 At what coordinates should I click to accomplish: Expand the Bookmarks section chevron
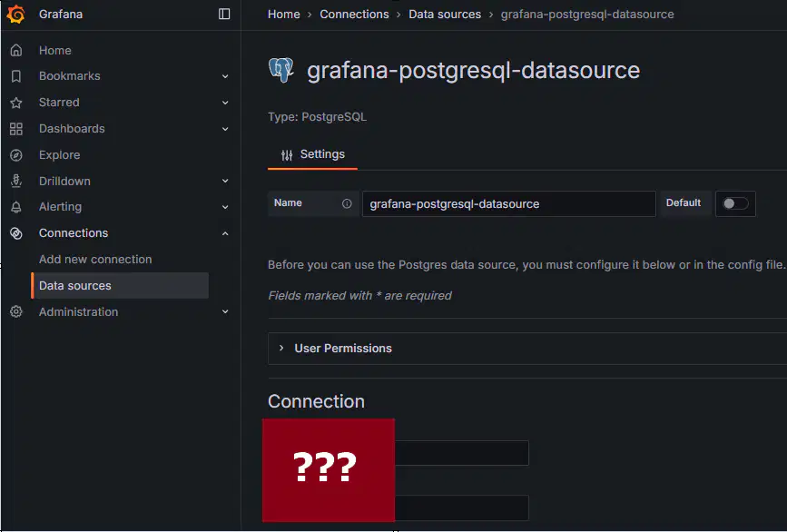(225, 76)
